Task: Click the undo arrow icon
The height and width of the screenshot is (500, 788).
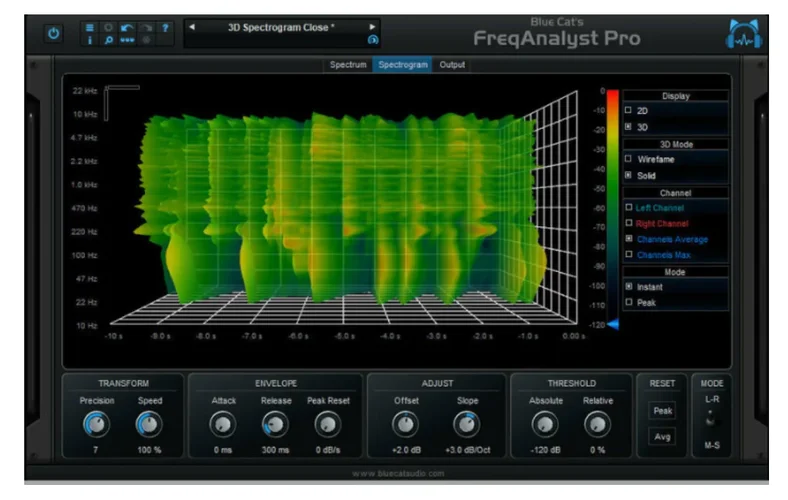Action: [126, 27]
